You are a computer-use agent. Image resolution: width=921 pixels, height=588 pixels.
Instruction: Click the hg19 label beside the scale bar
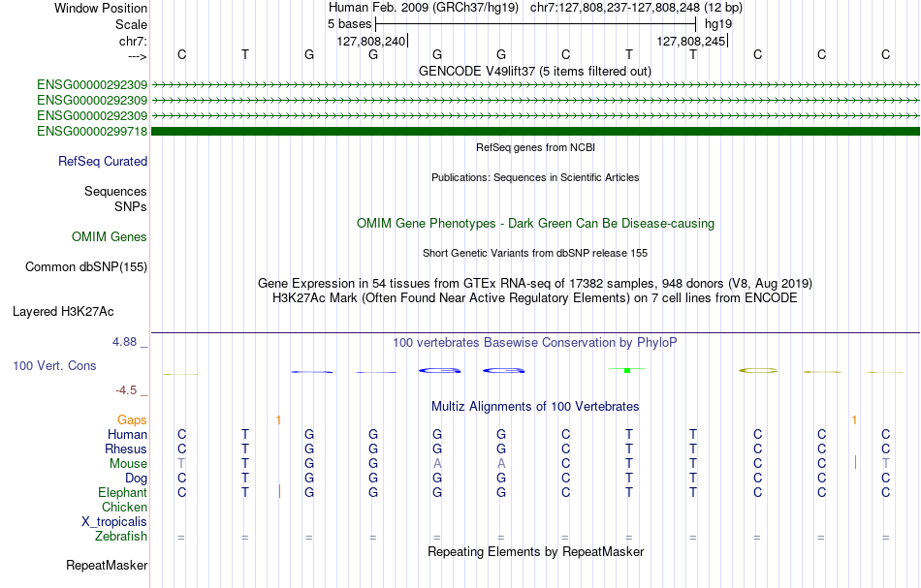[x=718, y=24]
